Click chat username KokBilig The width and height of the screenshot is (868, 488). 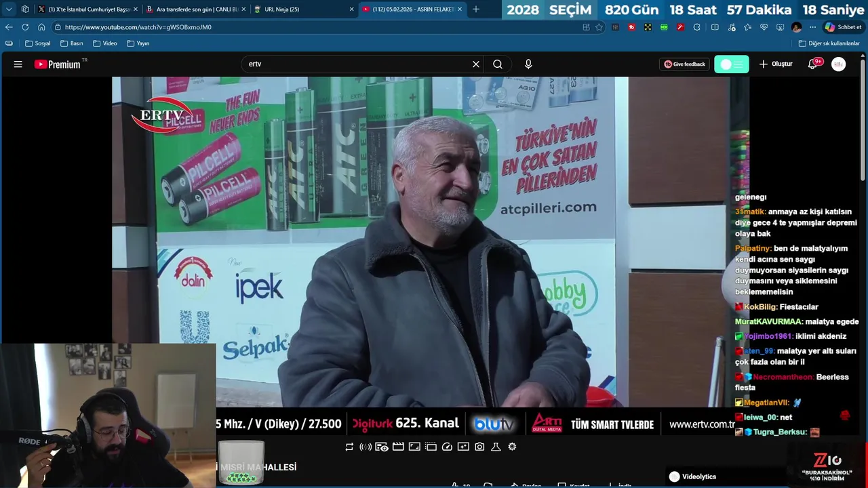[x=760, y=307]
